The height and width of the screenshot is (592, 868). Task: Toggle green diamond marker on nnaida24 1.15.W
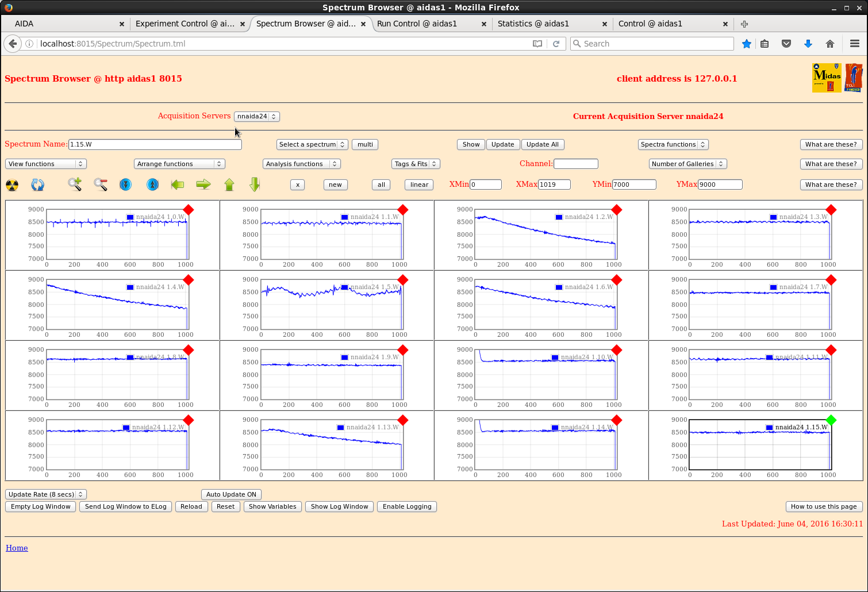point(831,420)
